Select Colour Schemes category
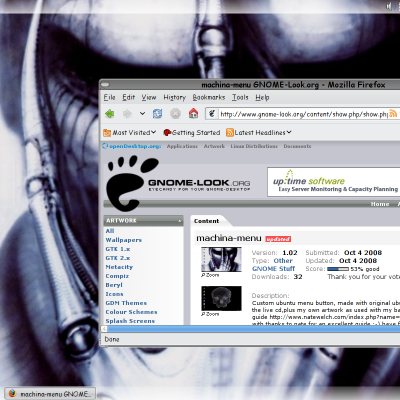This screenshot has width=400, height=400. pyautogui.click(x=131, y=312)
